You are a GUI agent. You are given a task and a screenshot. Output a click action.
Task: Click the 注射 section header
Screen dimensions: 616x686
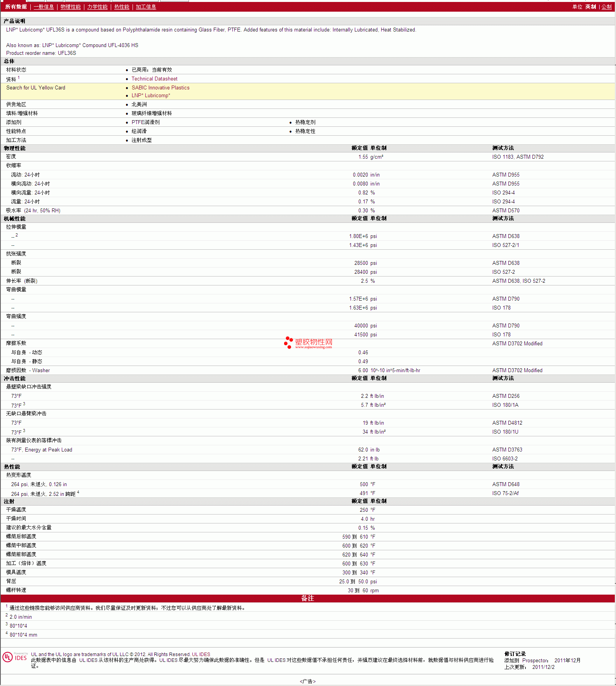pyautogui.click(x=9, y=502)
